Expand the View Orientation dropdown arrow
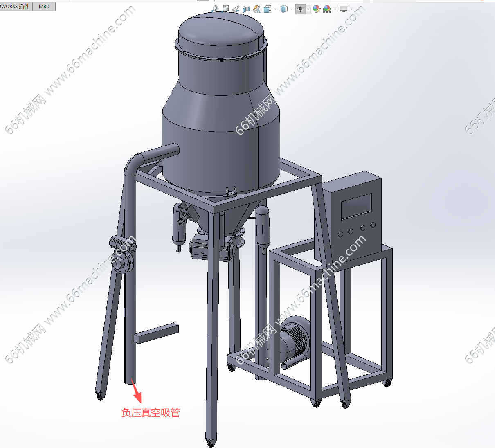 (x=275, y=9)
